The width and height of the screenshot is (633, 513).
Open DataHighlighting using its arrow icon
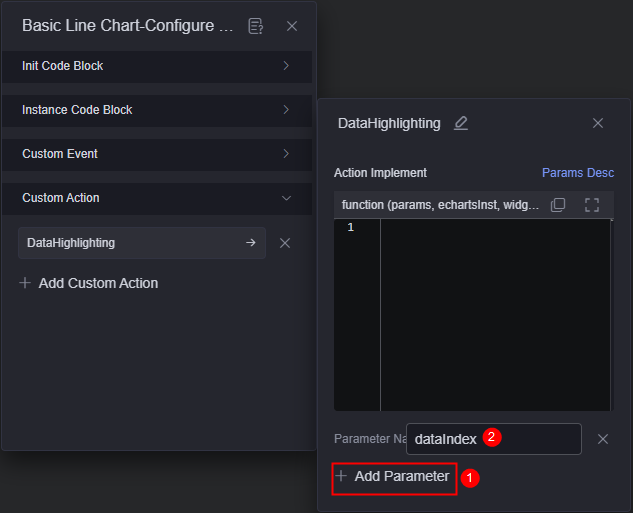[251, 243]
